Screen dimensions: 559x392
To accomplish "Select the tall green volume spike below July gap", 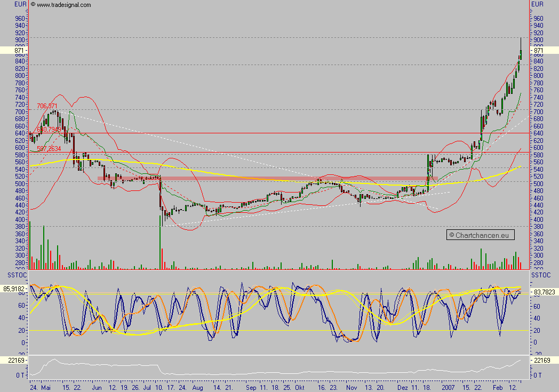I will 161,245.
